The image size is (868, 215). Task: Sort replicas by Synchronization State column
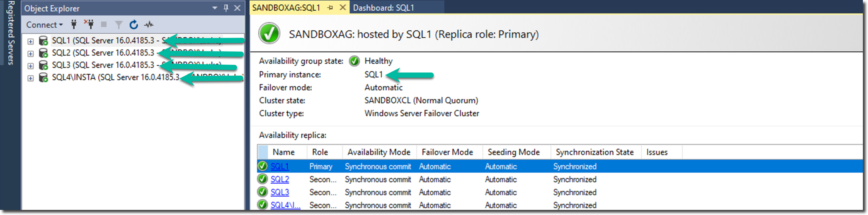594,152
